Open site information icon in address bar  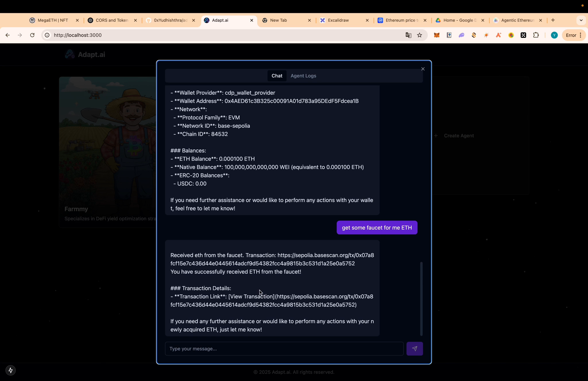[47, 35]
